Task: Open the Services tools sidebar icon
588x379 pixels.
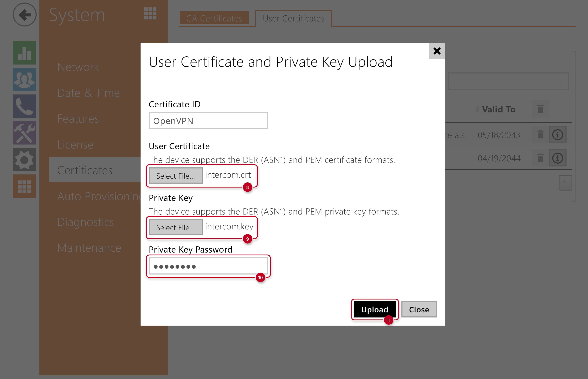Action: pyautogui.click(x=24, y=133)
